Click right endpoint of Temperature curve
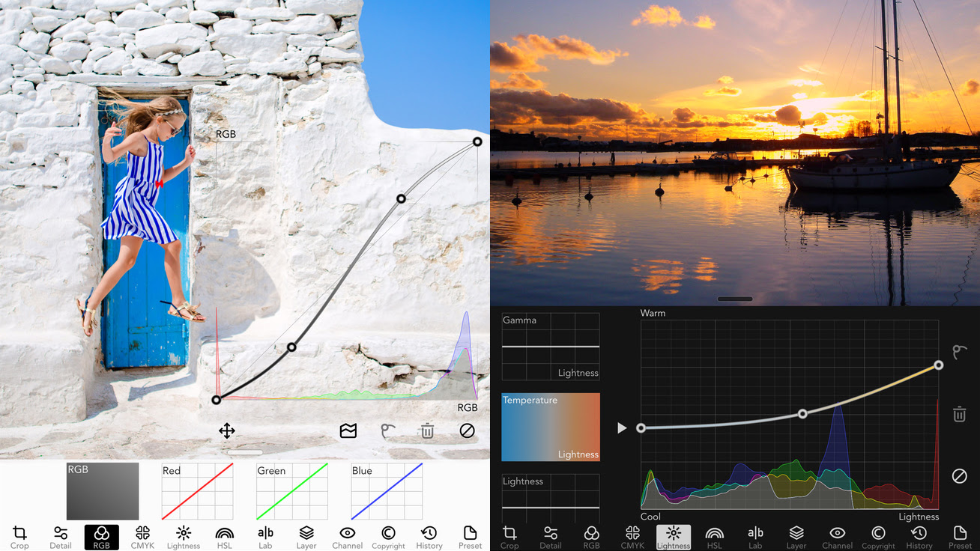The image size is (980, 551). point(939,365)
